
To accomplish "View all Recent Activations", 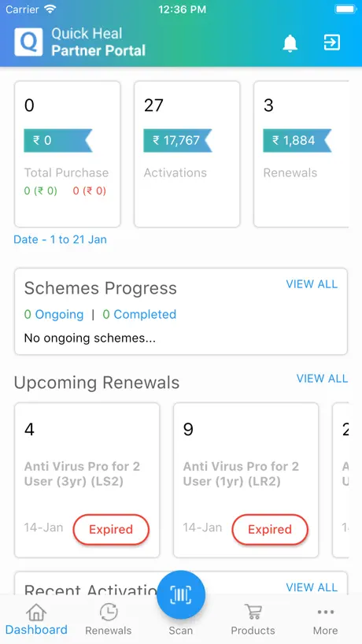I will click(312, 587).
